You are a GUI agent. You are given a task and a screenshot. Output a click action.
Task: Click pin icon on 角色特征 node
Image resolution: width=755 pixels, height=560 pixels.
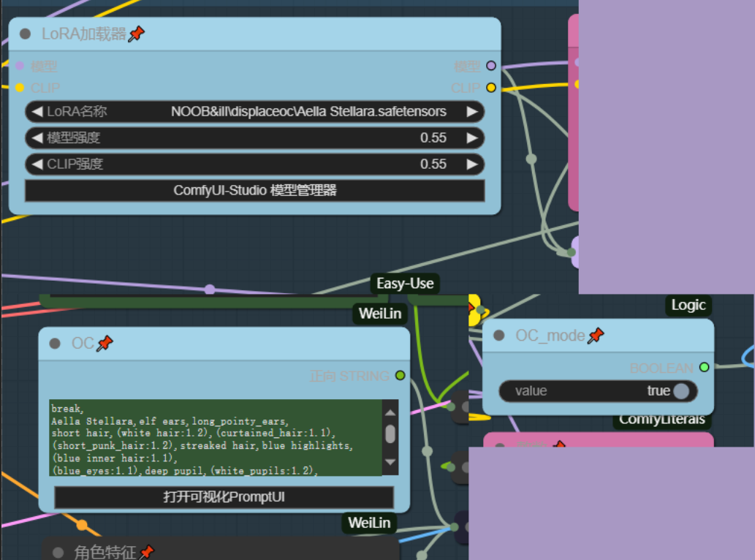click(x=146, y=552)
